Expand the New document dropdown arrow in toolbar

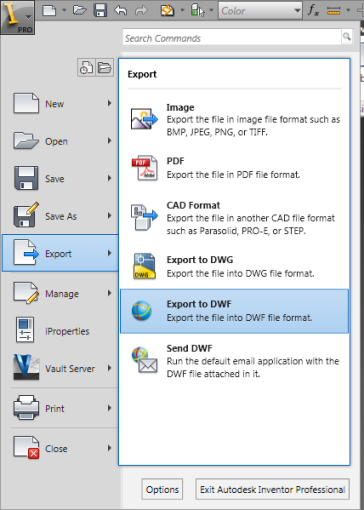64,10
